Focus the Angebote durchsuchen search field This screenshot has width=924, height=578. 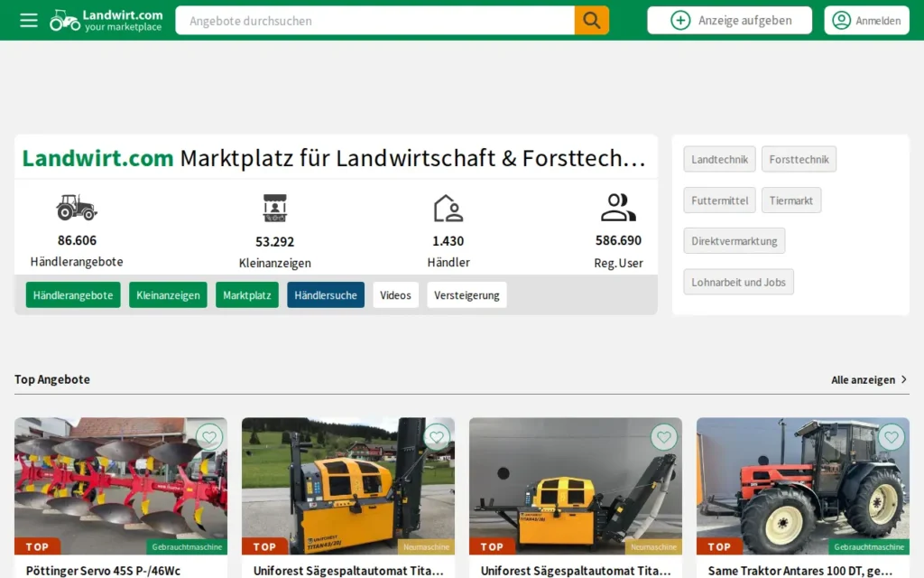coord(374,21)
